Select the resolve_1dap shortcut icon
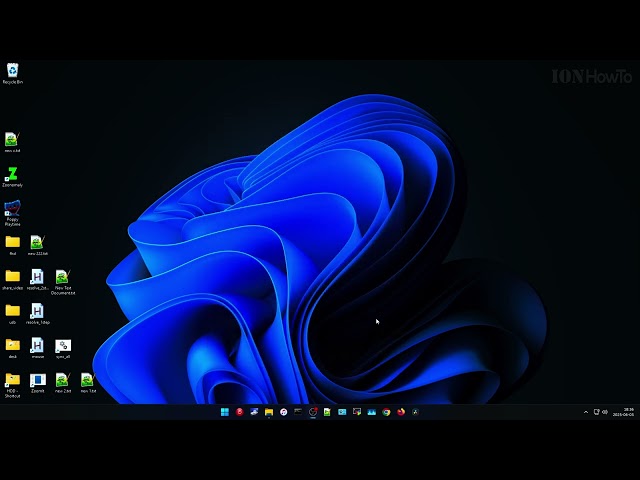Image resolution: width=640 pixels, height=480 pixels. click(38, 314)
